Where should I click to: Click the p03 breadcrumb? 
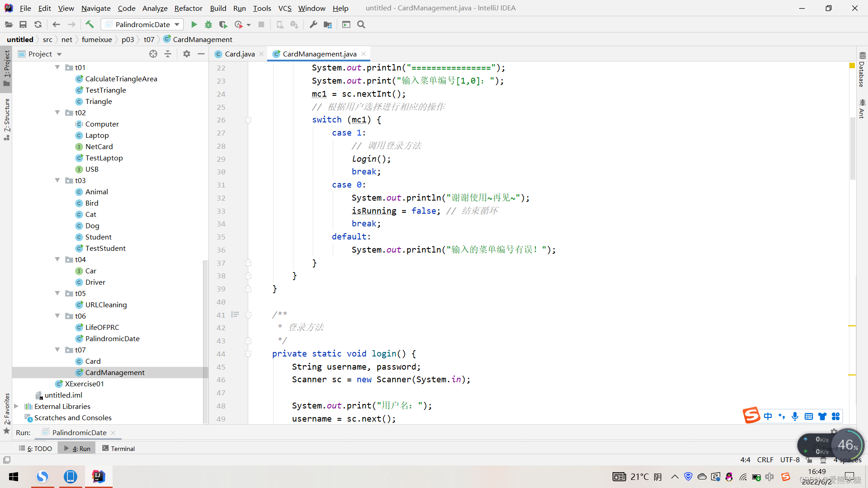(x=127, y=39)
